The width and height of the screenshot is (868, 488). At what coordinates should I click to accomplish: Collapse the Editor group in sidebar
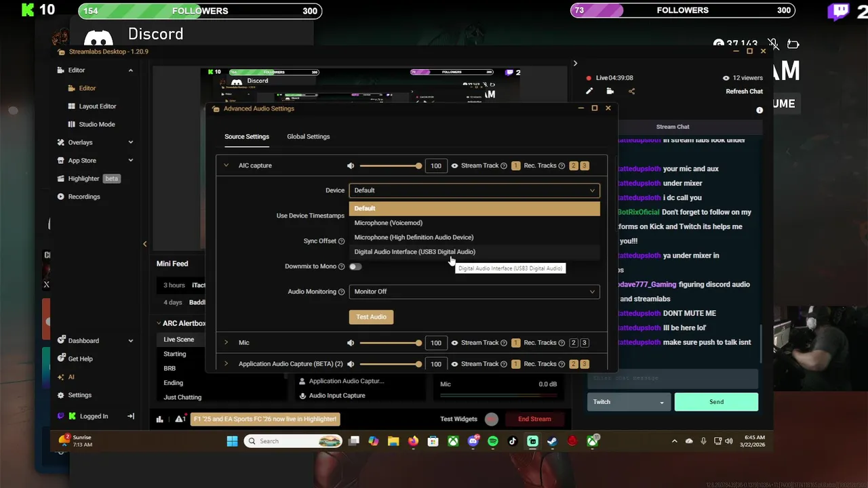[130, 70]
